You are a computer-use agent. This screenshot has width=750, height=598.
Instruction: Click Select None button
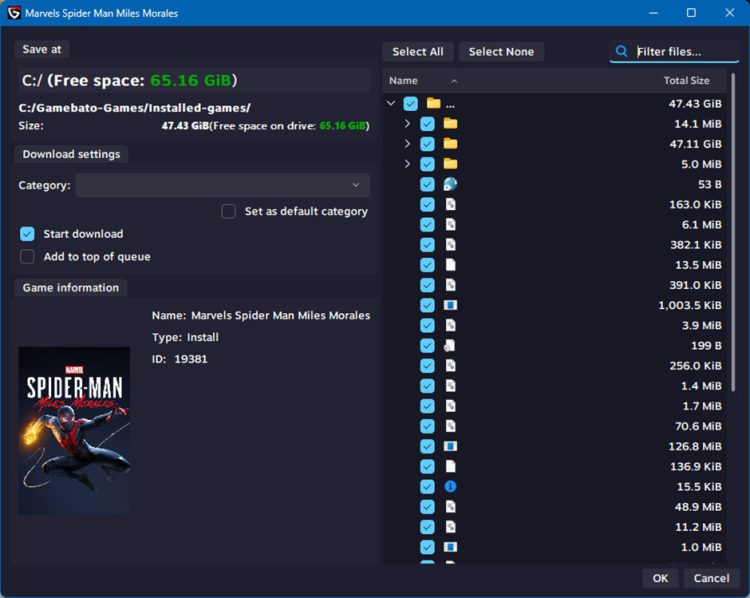point(501,52)
